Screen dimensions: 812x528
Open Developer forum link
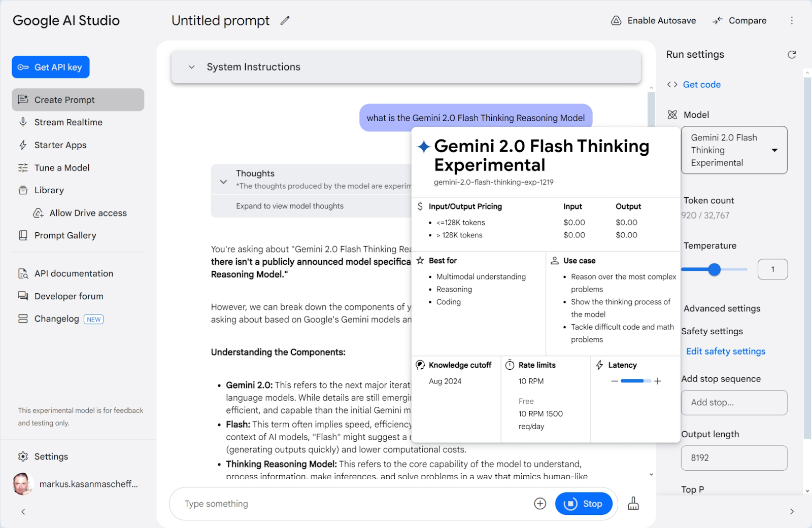click(69, 296)
